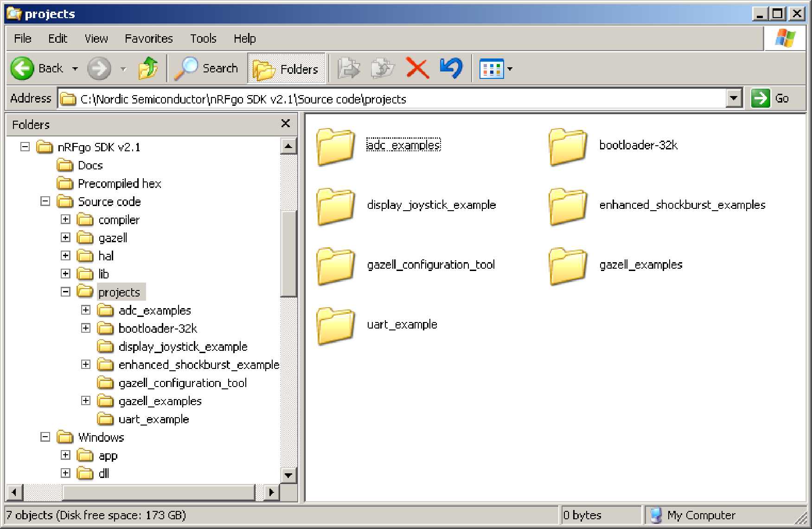Image resolution: width=812 pixels, height=529 pixels.
Task: Select adc_examples folder icon in file pane
Action: pos(336,147)
